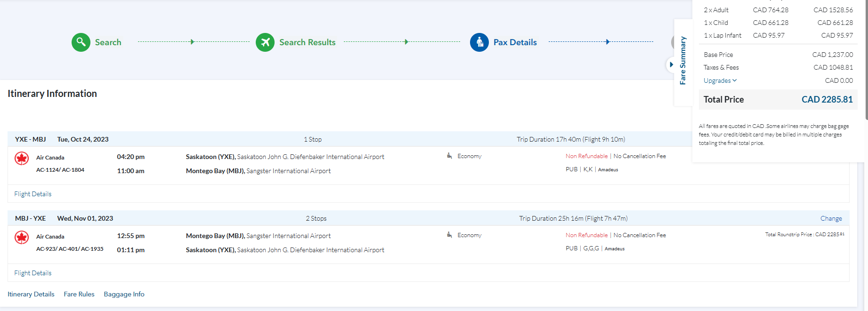Expand the Upgrades dropdown in fare summary
The height and width of the screenshot is (311, 868).
[x=720, y=80]
